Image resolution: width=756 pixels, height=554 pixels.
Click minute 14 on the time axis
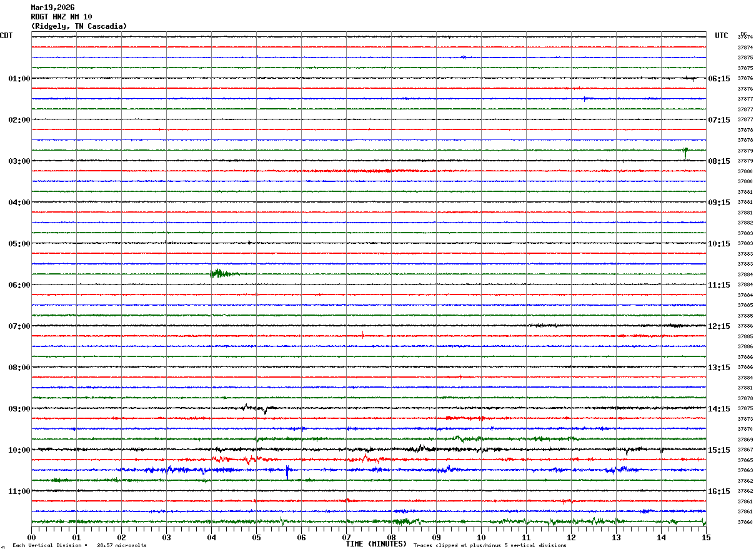point(661,537)
